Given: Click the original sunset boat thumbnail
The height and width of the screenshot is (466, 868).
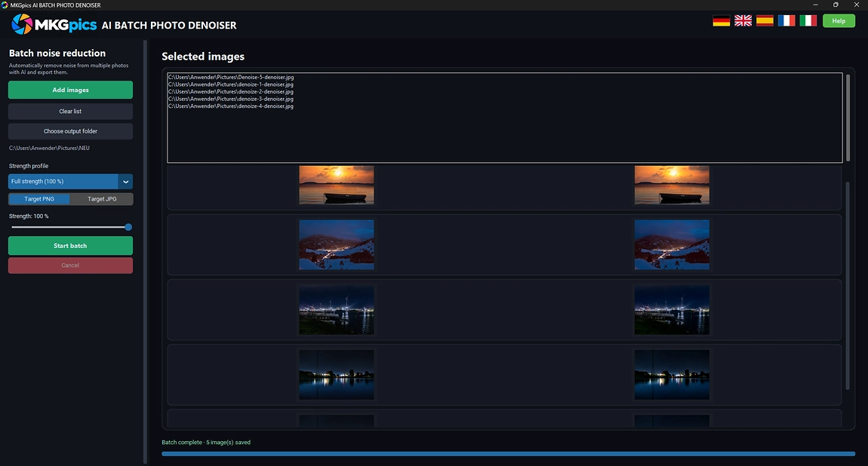Looking at the screenshot, I should click(337, 185).
